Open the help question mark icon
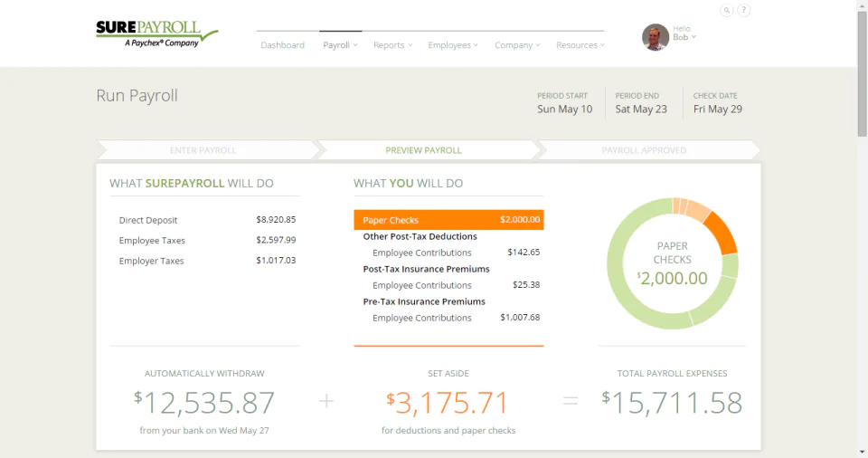The image size is (868, 458). tap(744, 10)
